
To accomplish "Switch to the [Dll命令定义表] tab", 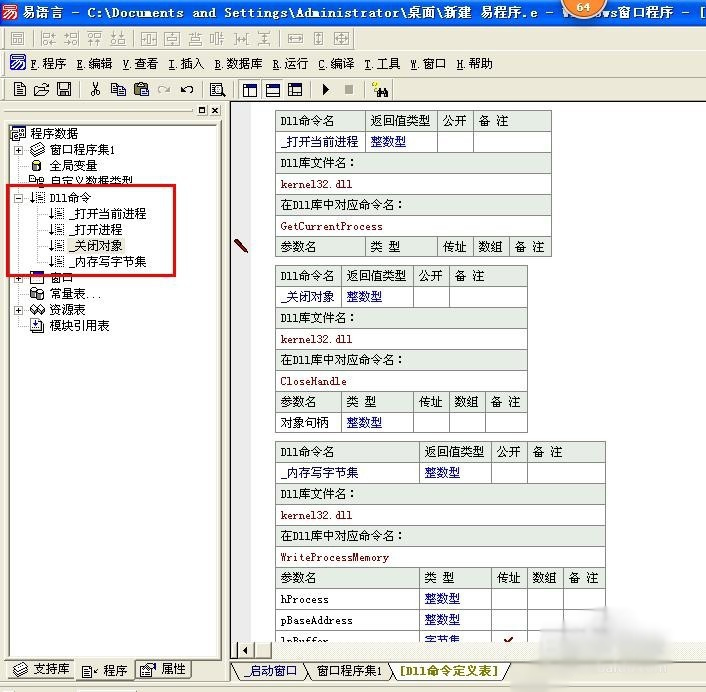I will pyautogui.click(x=449, y=671).
